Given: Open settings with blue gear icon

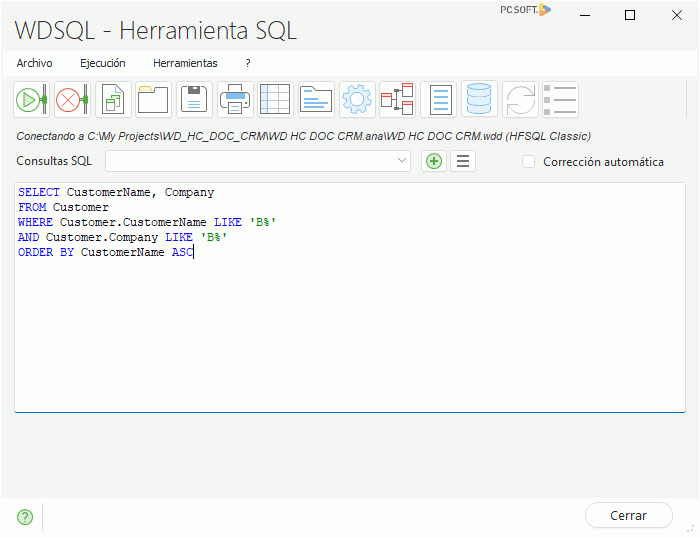Looking at the screenshot, I should coord(357,100).
